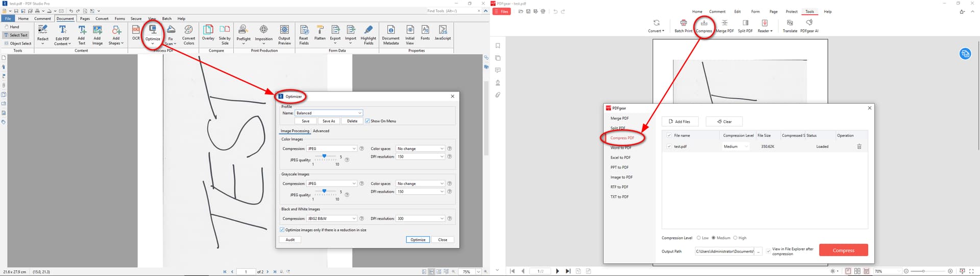Uncheck optimize images only if size reduction
The height and width of the screenshot is (276, 980).
[282, 230]
